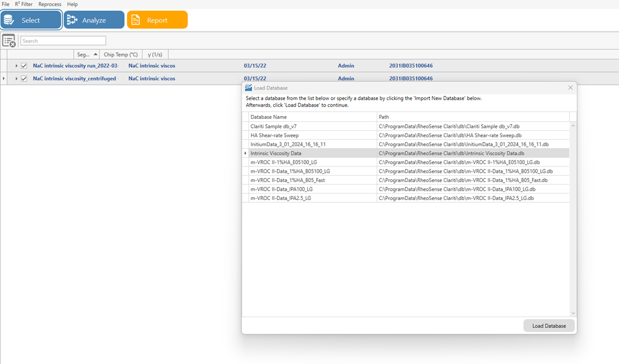The width and height of the screenshot is (619, 364).
Task: Toggle checkbox for NaC intrinsic viscosity run row
Action: tap(24, 66)
